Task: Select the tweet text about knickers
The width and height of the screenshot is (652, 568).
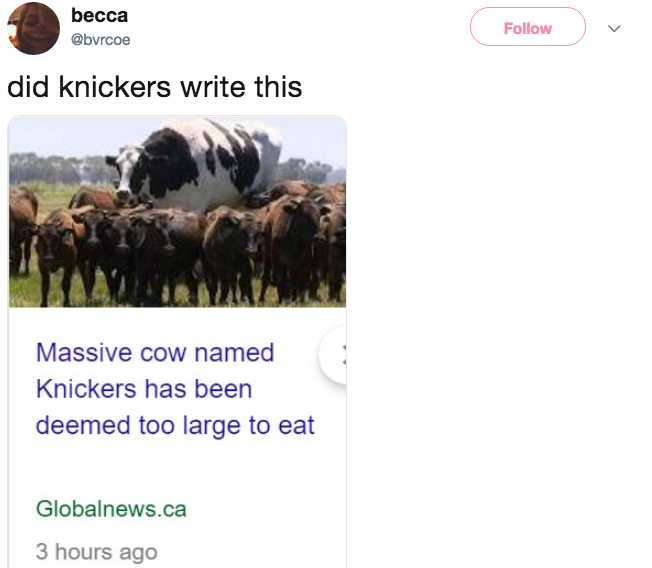Action: tap(154, 87)
